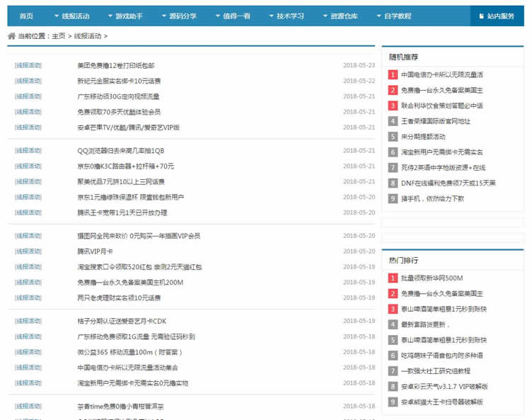Click the [线报活动] tag beside QQ浏览器 article

pyautogui.click(x=28, y=151)
